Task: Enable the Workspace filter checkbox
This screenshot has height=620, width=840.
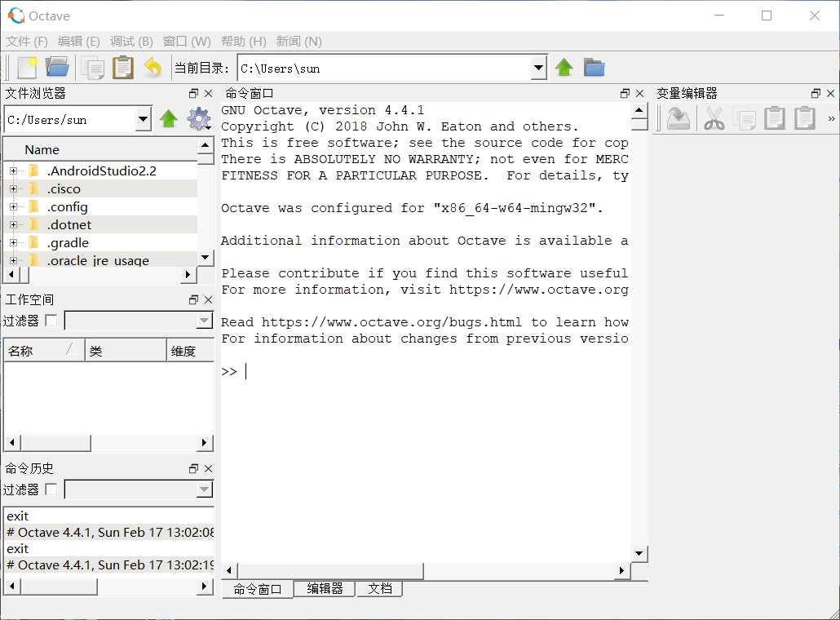Action: pyautogui.click(x=51, y=321)
